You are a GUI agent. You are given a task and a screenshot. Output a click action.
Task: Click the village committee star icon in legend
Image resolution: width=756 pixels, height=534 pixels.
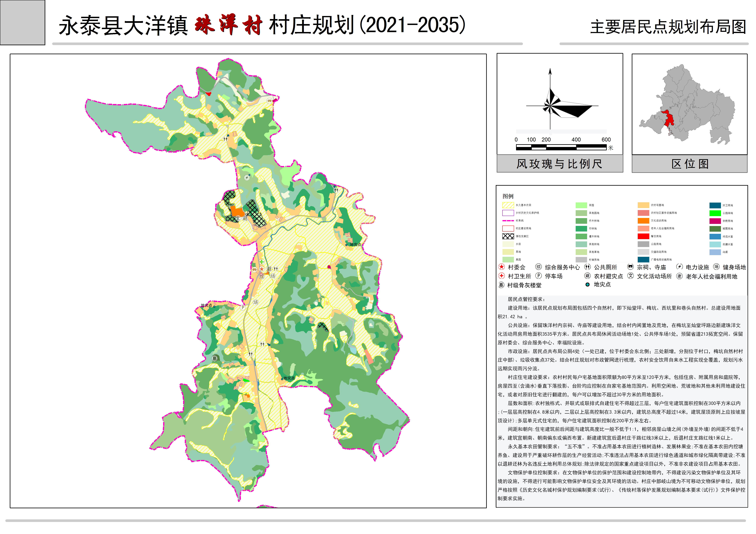click(501, 267)
